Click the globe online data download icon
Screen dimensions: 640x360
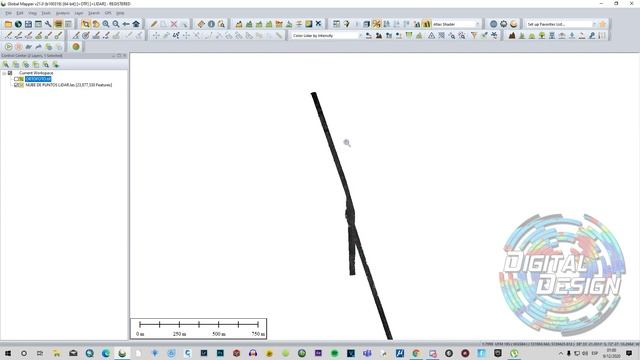pos(18,24)
